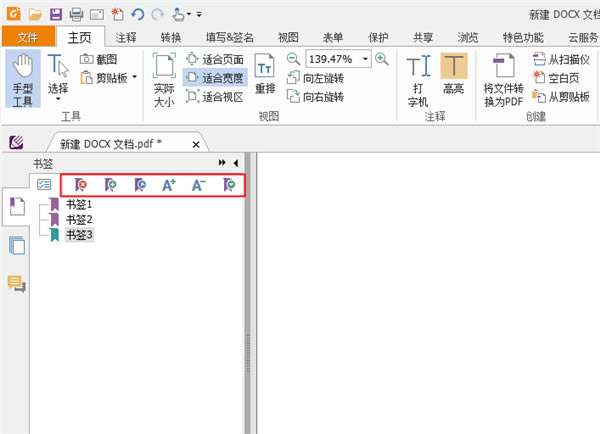
Task: Click the start page icon beside the document tab
Action: click(x=16, y=142)
